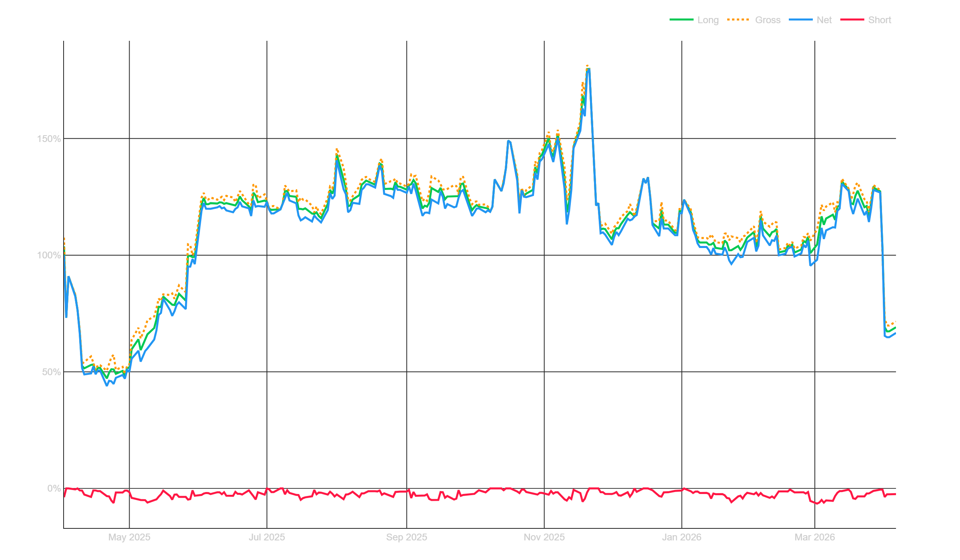This screenshot has width=960, height=560.
Task: Toggle the Long series in legend
Action: click(708, 20)
